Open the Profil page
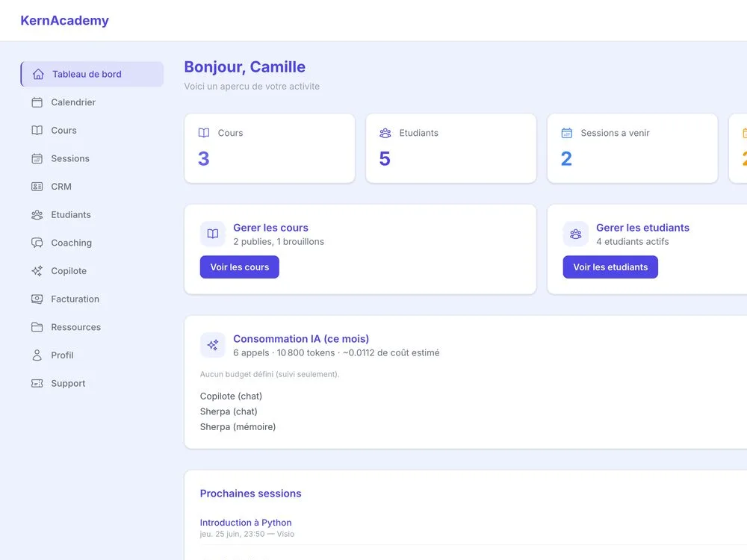Viewport: 747px width, 560px height. 92,355
